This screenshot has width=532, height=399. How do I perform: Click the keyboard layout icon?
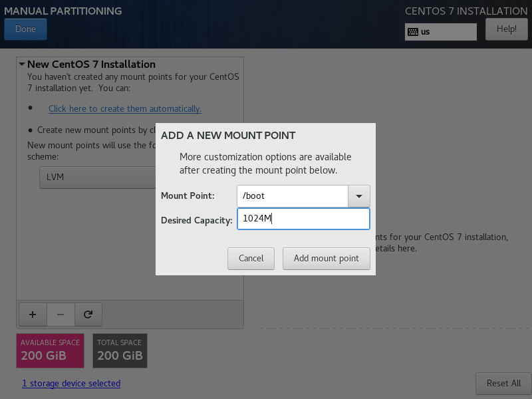tap(413, 32)
